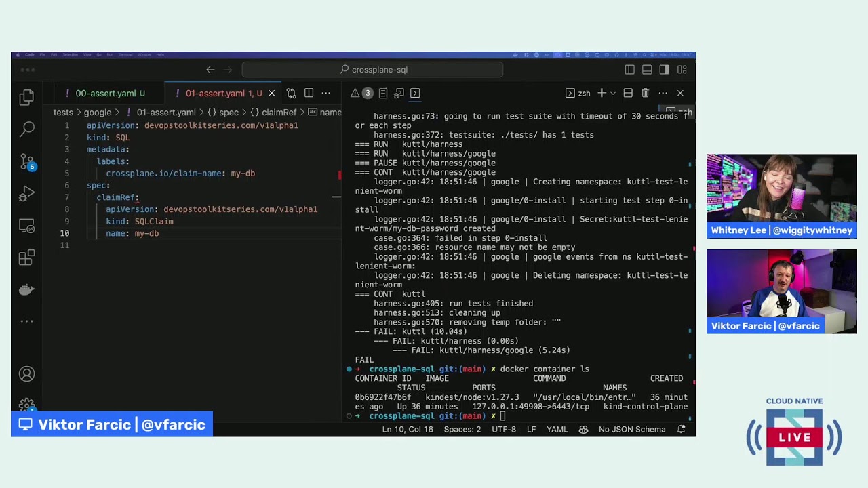The width and height of the screenshot is (868, 488).
Task: Toggle the primary side bar layout icon
Action: pos(629,70)
